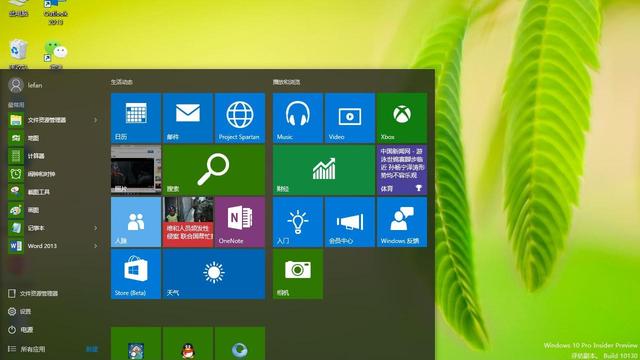Expand the 记事本 jump list arrow

pos(96,228)
